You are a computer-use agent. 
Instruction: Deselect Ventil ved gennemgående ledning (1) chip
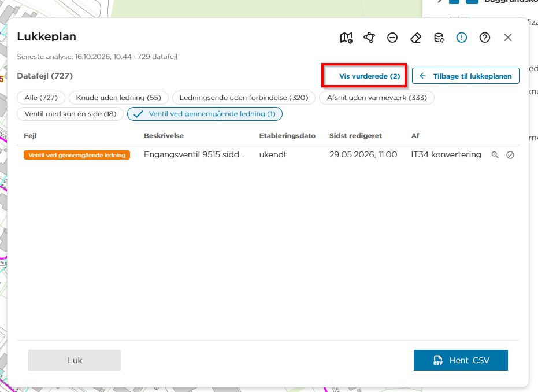pos(205,114)
